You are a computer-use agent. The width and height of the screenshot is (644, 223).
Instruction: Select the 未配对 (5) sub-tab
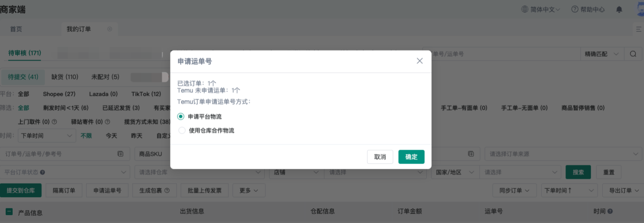point(105,77)
